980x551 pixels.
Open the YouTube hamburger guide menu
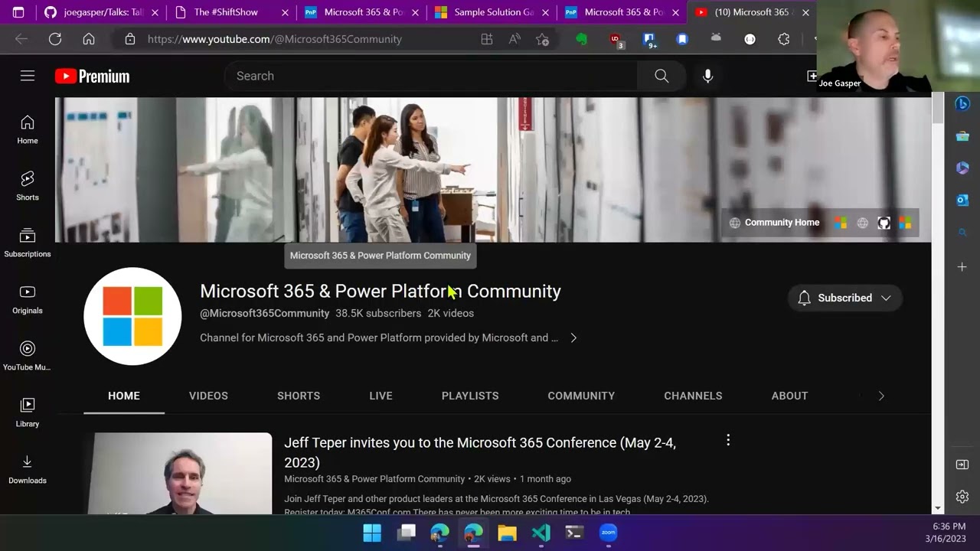click(x=28, y=76)
